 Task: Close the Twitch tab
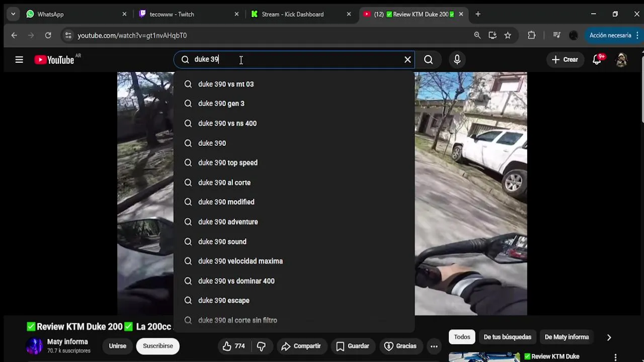[236, 14]
